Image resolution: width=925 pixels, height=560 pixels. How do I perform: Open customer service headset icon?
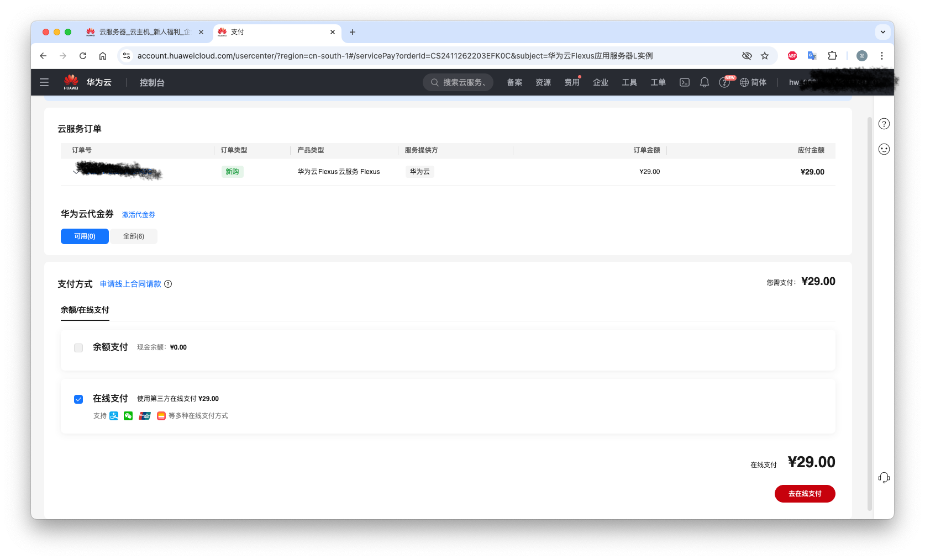point(884,478)
